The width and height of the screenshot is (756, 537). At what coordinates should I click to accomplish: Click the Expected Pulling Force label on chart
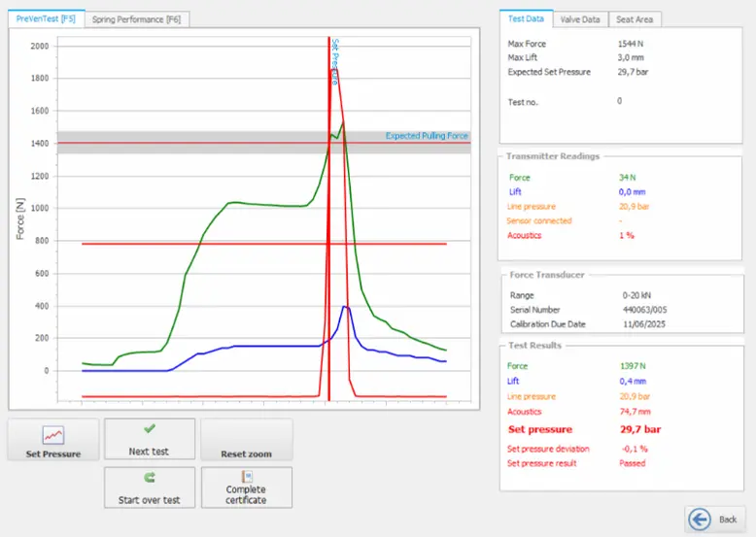(x=427, y=136)
